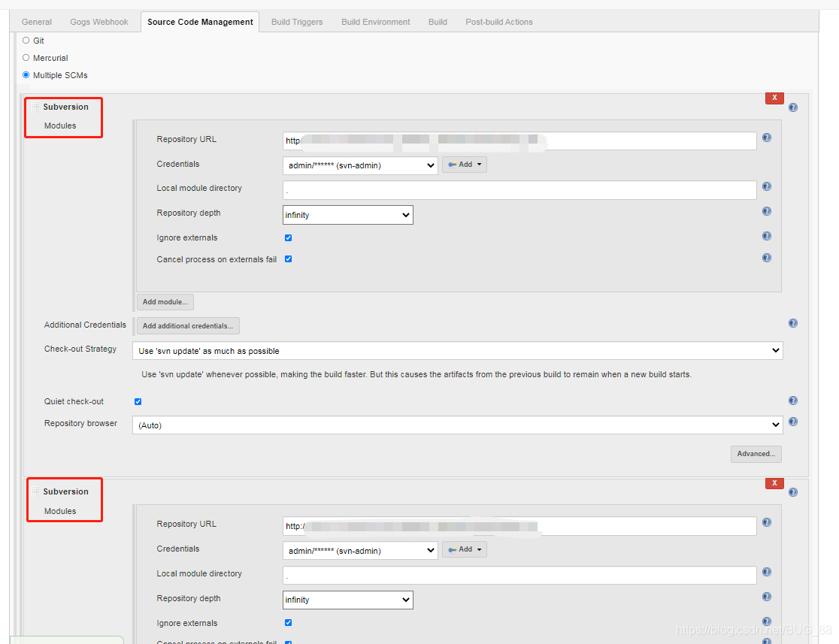Open help for Quiet check-out
The width and height of the screenshot is (839, 644).
point(793,401)
